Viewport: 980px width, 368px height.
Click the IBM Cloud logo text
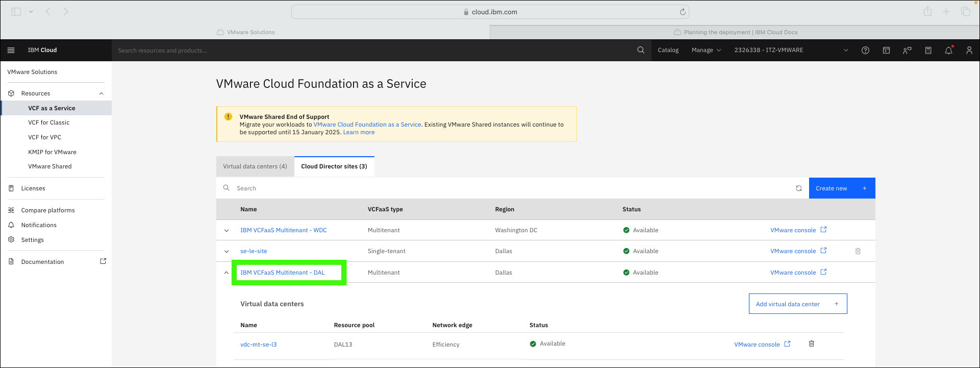click(x=42, y=50)
